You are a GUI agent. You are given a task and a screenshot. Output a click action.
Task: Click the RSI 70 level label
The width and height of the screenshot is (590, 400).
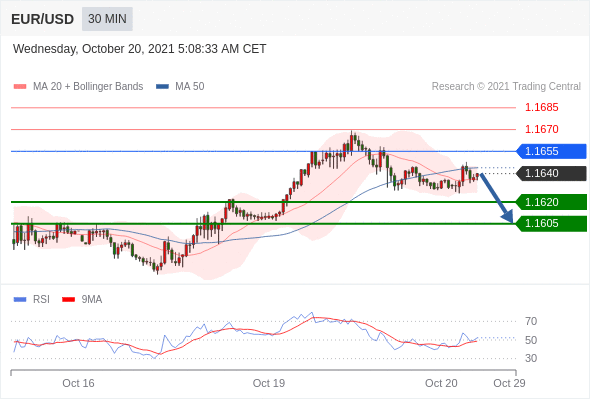point(531,321)
